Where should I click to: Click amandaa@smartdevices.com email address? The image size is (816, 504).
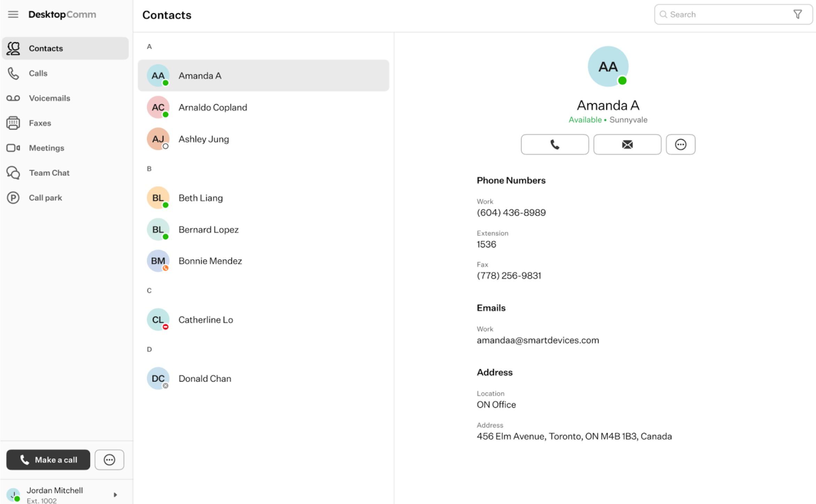point(538,340)
